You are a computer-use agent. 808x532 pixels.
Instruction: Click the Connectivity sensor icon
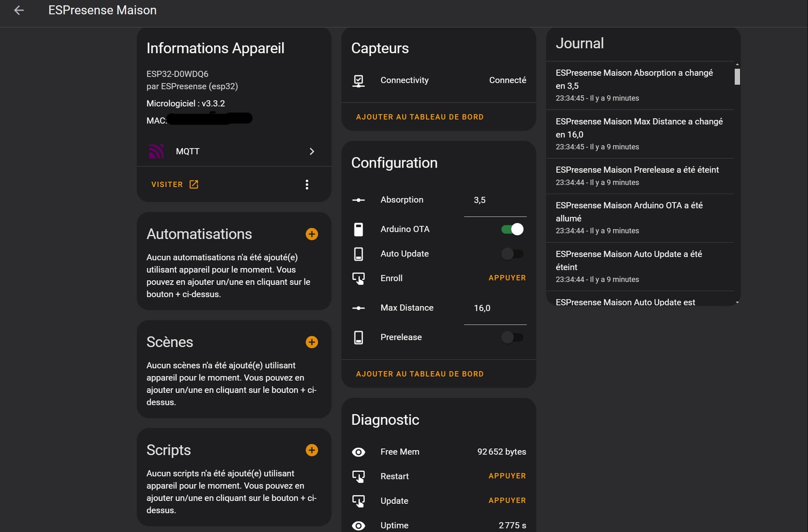[x=359, y=80]
